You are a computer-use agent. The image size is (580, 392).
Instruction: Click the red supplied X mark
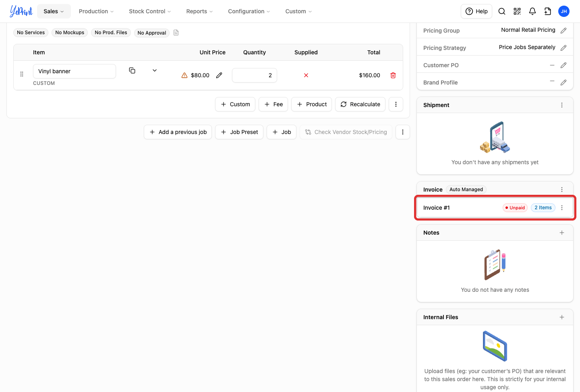click(306, 75)
